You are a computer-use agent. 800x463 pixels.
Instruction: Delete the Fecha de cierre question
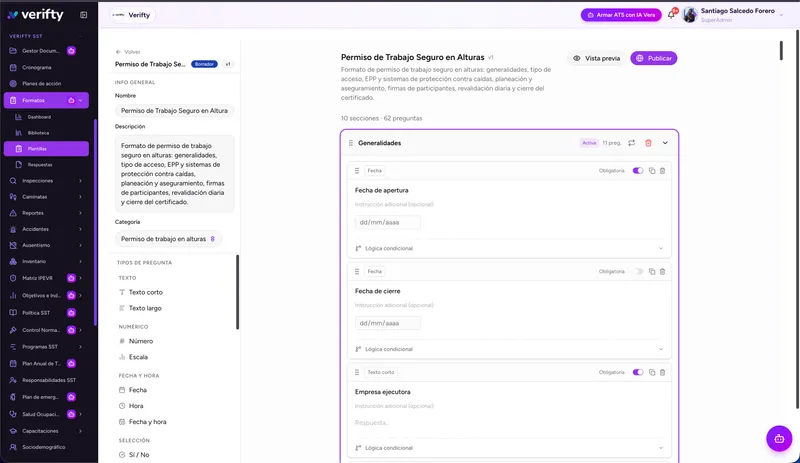(x=662, y=272)
